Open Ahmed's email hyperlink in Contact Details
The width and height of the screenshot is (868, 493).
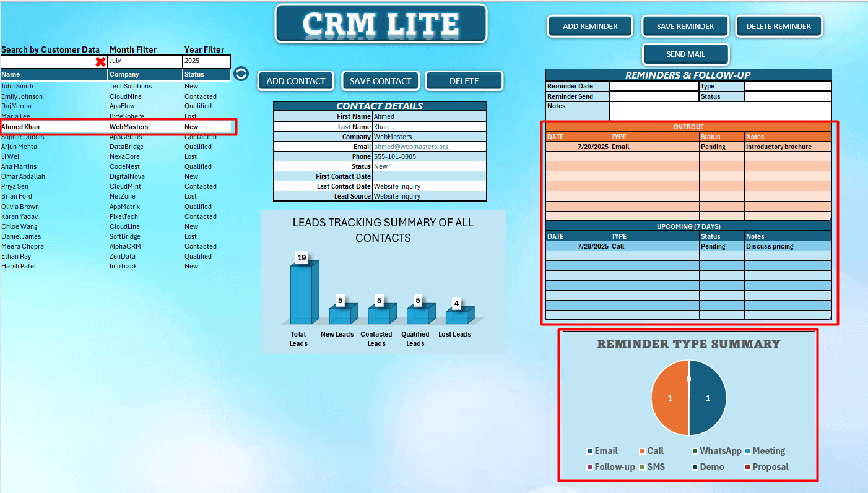(x=410, y=146)
